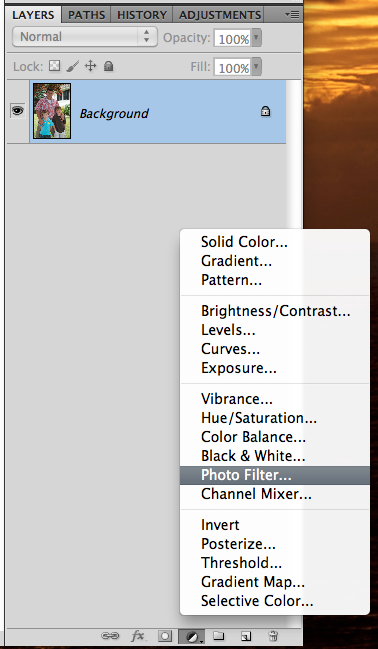Toggle lock position move icon
Viewport: 378px width, 649px height.
tap(90, 66)
